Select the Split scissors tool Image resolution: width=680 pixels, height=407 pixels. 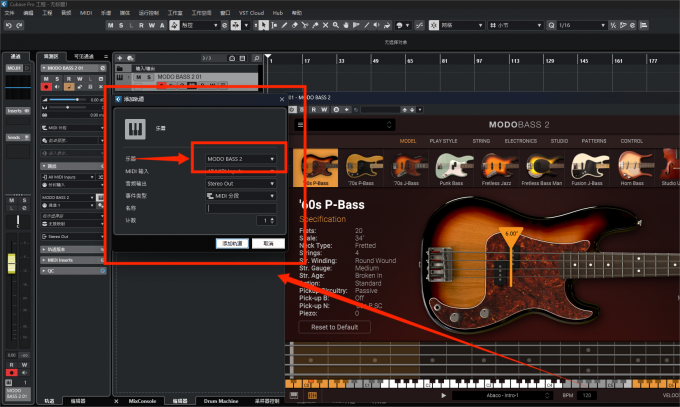(x=305, y=26)
